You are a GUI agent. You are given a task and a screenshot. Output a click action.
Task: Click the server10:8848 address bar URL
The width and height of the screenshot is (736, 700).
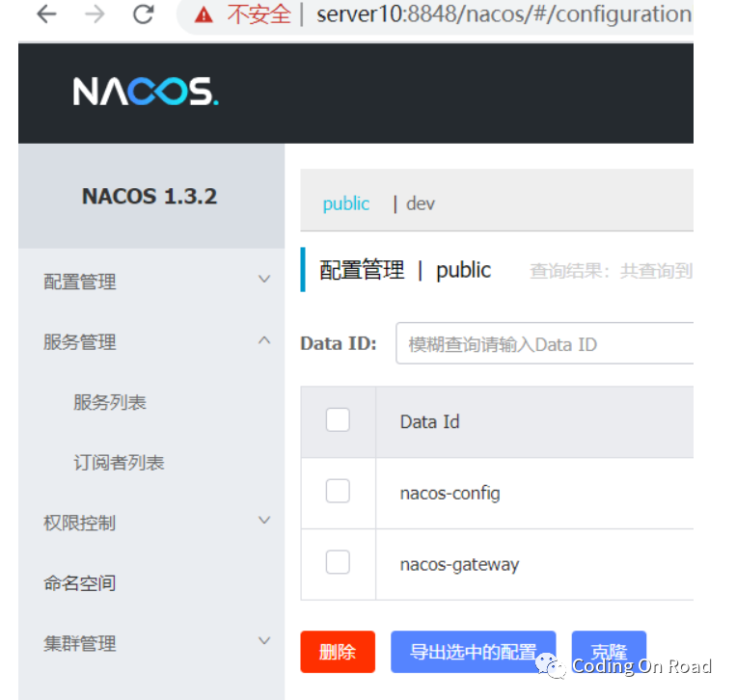[504, 14]
